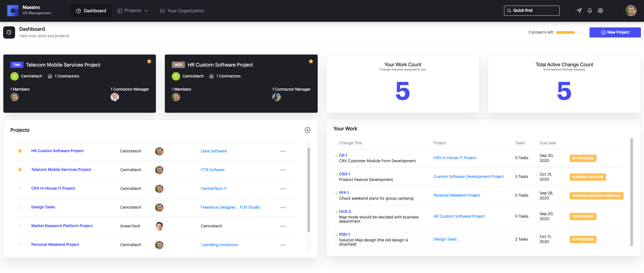Click the projects left progress bar

pos(570,32)
